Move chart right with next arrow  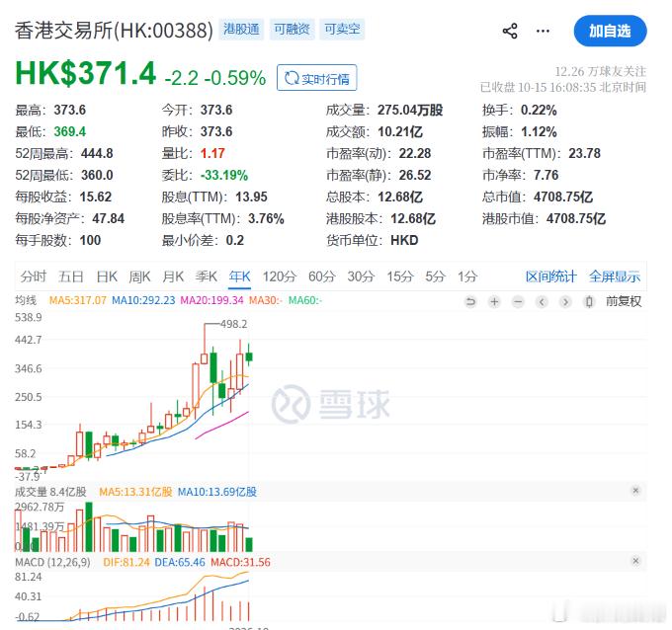click(565, 302)
